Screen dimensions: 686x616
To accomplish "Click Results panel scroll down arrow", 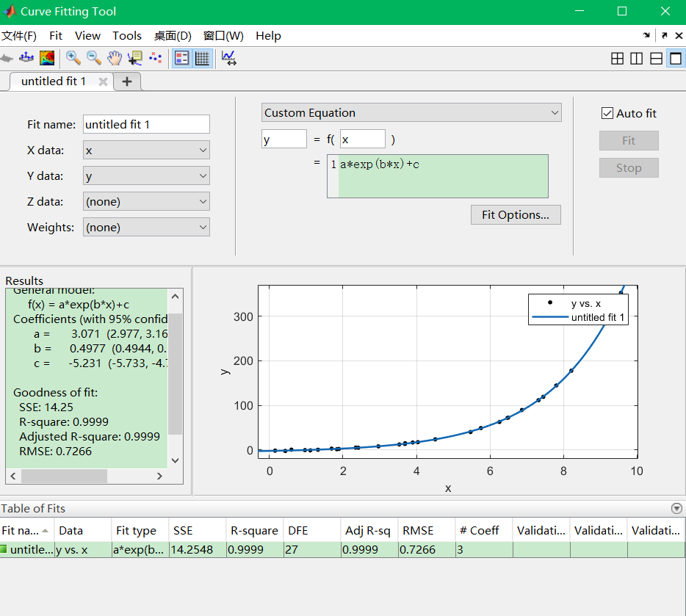I will [x=176, y=460].
